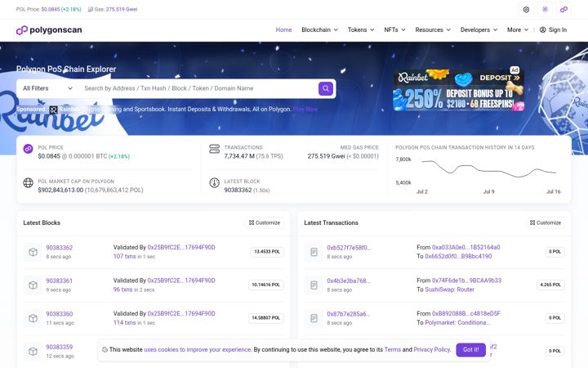
Task: Click the Latest Block gauge icon
Action: pyautogui.click(x=214, y=182)
